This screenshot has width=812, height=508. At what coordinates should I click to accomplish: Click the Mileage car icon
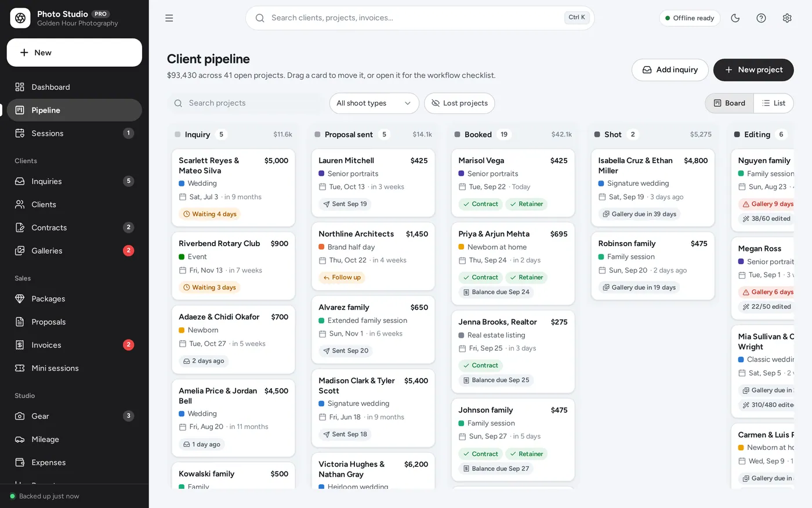pyautogui.click(x=20, y=439)
